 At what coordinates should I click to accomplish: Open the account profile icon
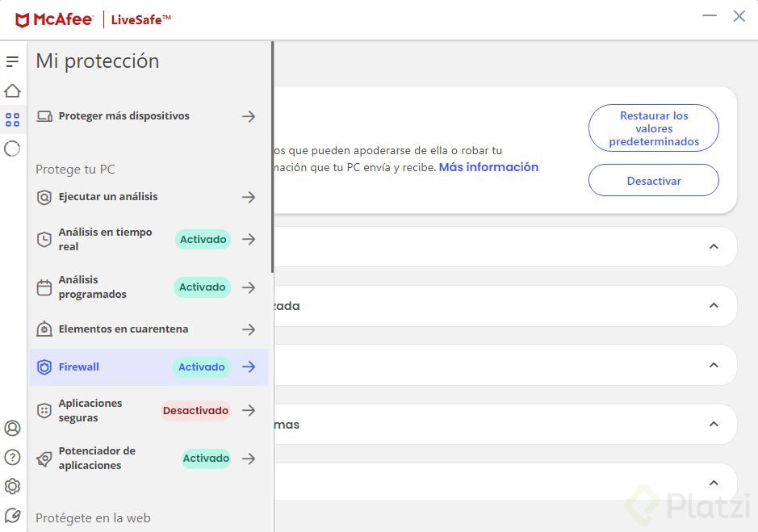[13, 428]
